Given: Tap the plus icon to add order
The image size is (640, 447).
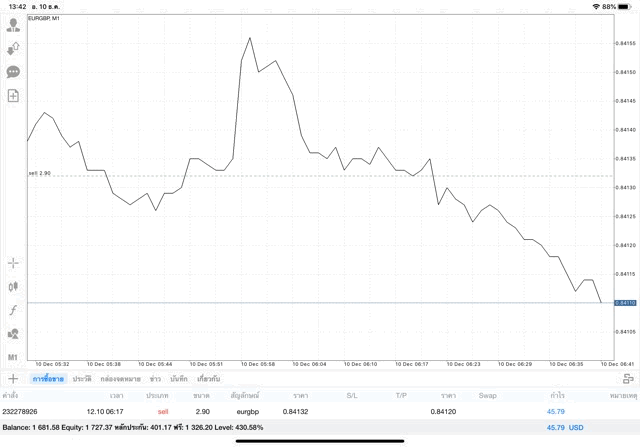Looking at the screenshot, I should (x=13, y=379).
